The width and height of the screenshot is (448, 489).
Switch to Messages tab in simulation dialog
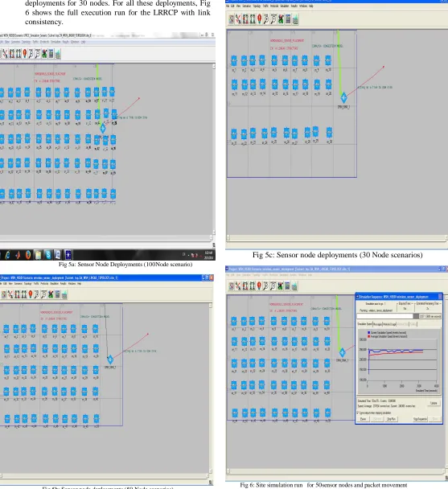[378, 324]
